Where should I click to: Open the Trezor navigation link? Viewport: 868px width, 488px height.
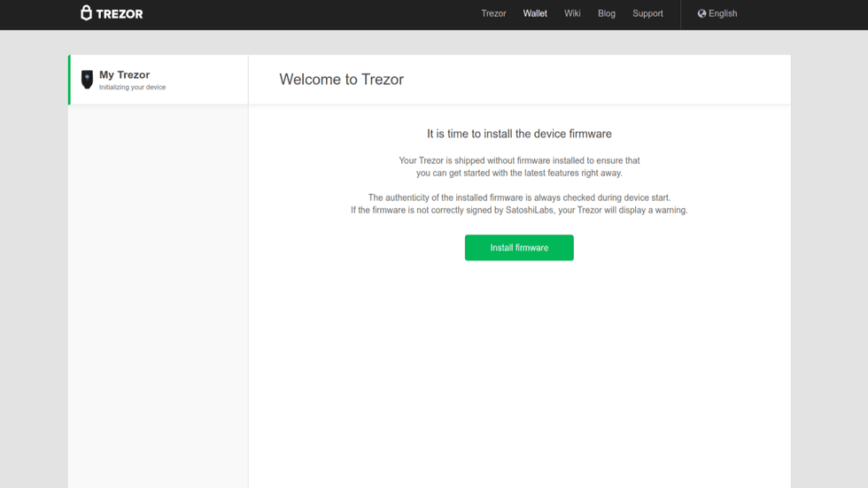click(x=493, y=14)
